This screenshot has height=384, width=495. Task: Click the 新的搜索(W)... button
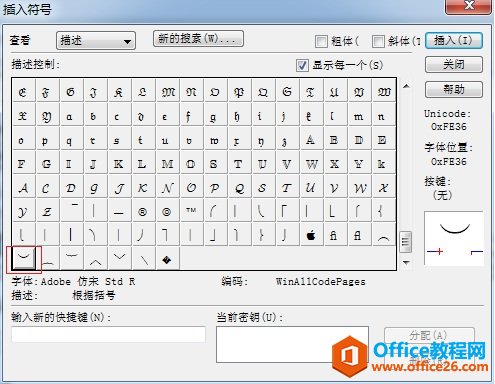[x=198, y=39]
